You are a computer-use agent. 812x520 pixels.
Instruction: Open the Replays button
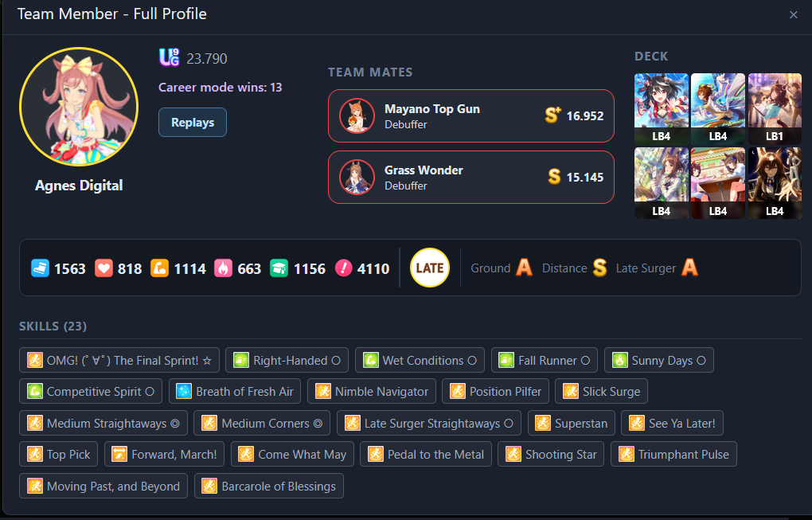pos(192,122)
